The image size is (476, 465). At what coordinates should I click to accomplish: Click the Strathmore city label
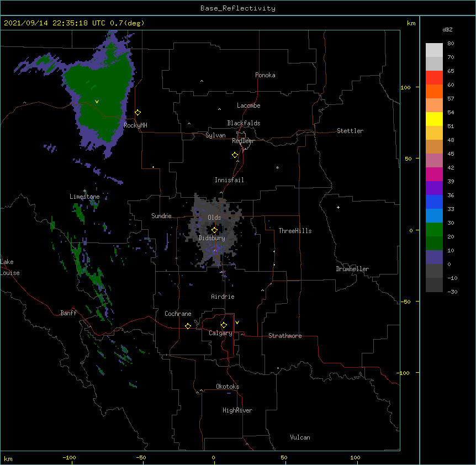tap(285, 336)
